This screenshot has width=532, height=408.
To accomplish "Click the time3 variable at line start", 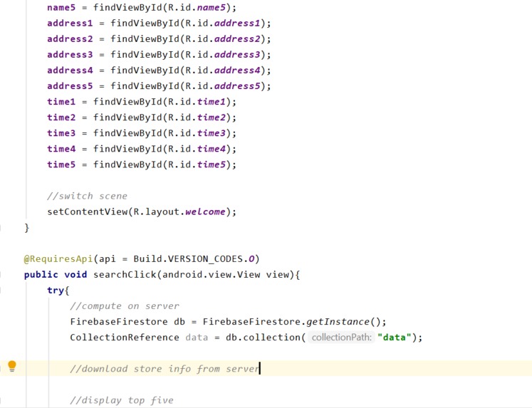I will click(x=61, y=133).
